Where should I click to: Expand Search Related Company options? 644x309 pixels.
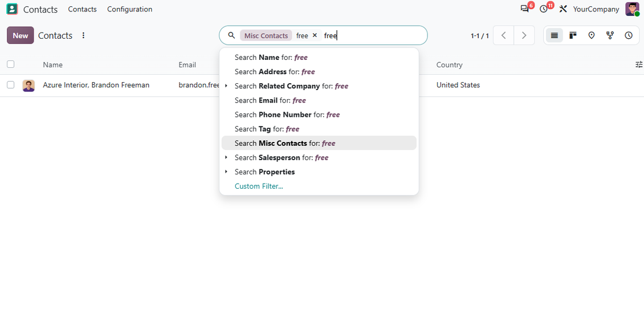pos(226,86)
